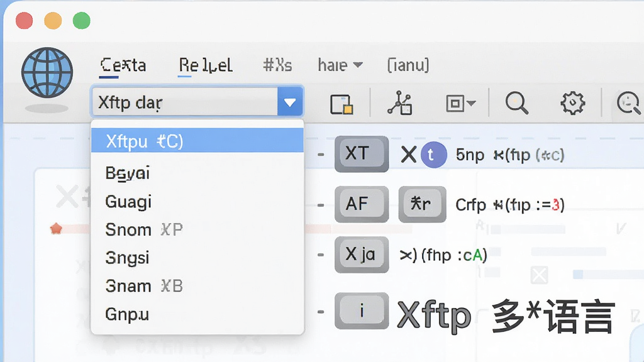Click the purple round t icon

click(x=434, y=155)
